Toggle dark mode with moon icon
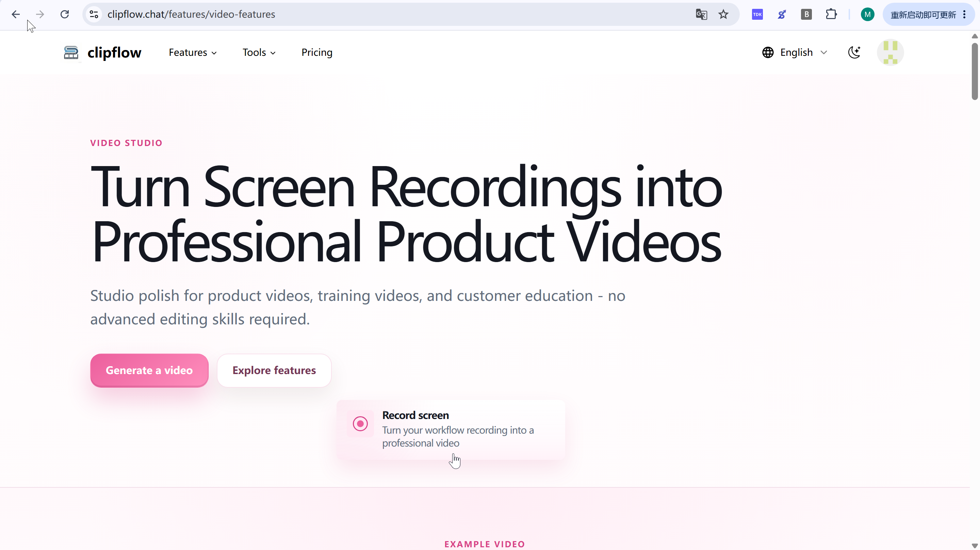The image size is (980, 550). coord(854,52)
